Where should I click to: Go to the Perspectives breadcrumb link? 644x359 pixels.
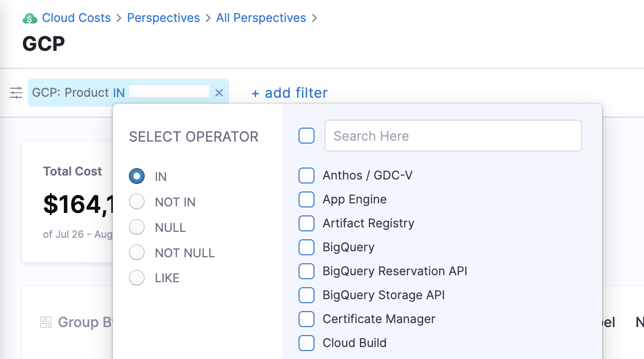click(163, 18)
